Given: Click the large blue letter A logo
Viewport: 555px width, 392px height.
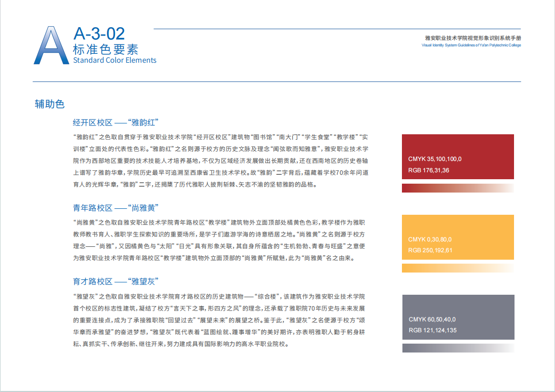Looking at the screenshot, I should pos(51,45).
